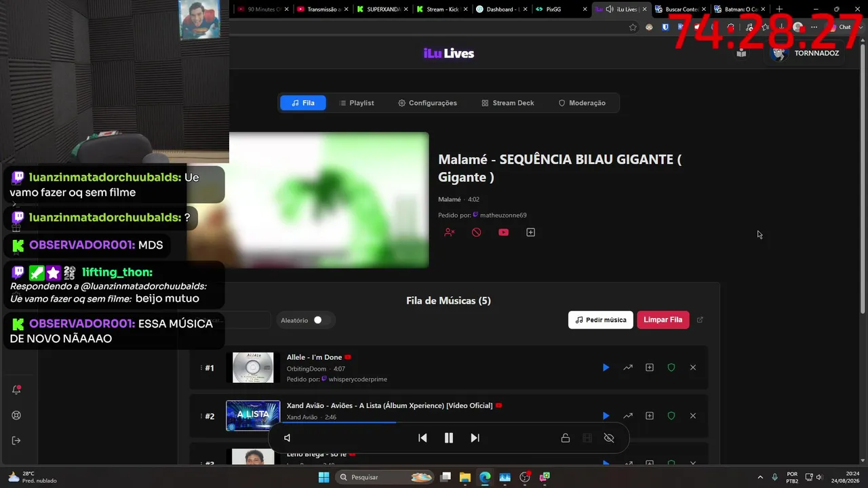This screenshot has width=868, height=488.
Task: Skip to the next track
Action: coord(475,438)
